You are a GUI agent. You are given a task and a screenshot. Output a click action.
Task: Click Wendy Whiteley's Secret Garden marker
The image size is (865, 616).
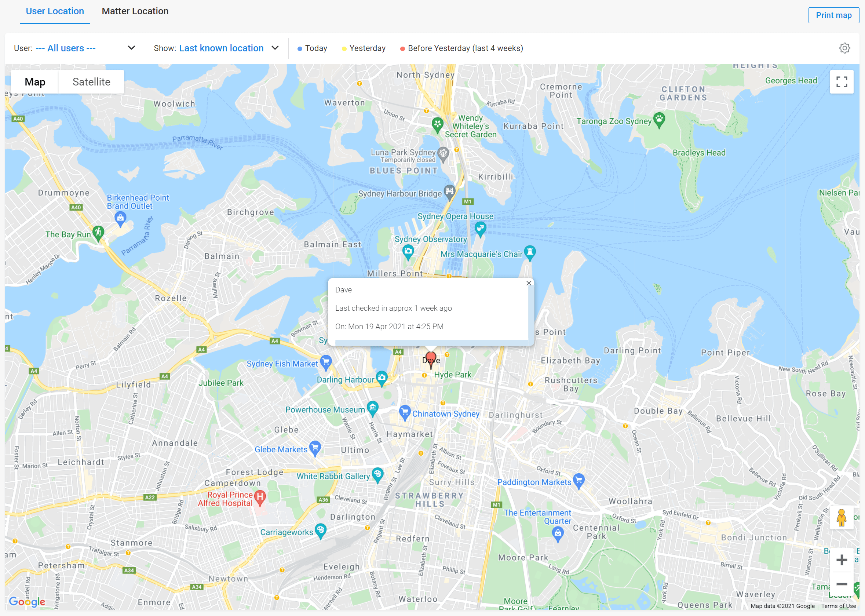pyautogui.click(x=437, y=125)
